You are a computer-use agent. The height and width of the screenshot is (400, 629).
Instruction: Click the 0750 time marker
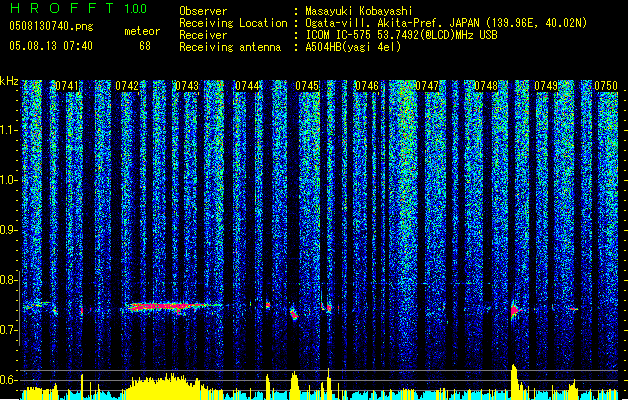click(x=606, y=86)
